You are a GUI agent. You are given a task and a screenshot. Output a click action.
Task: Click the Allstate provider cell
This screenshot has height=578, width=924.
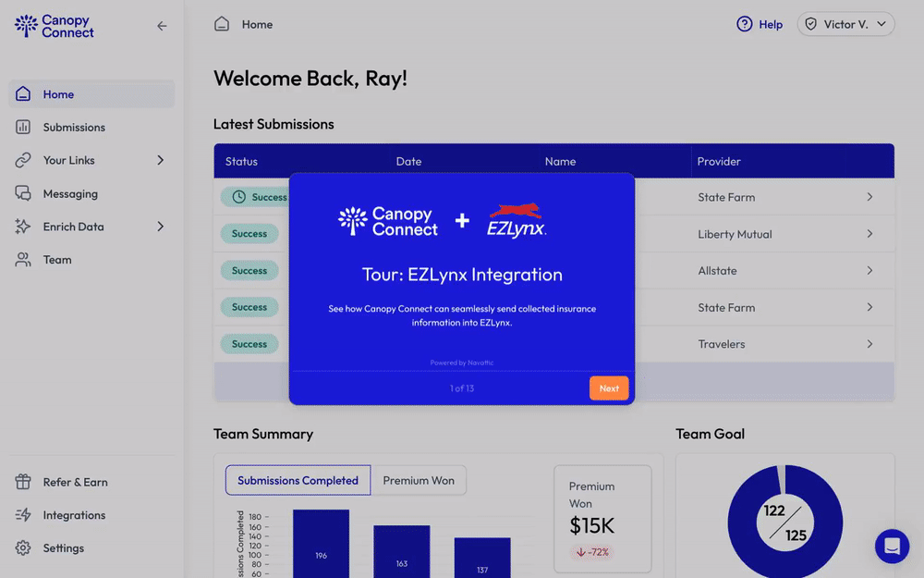(717, 271)
